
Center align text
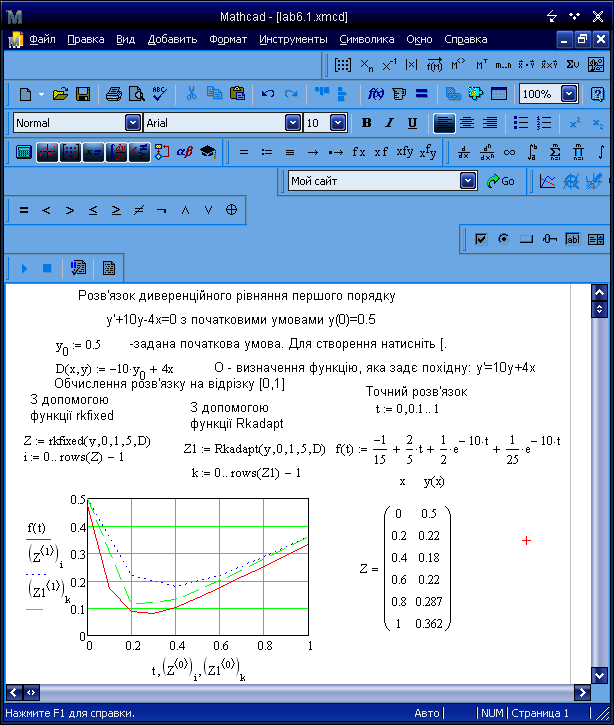pyautogui.click(x=467, y=123)
